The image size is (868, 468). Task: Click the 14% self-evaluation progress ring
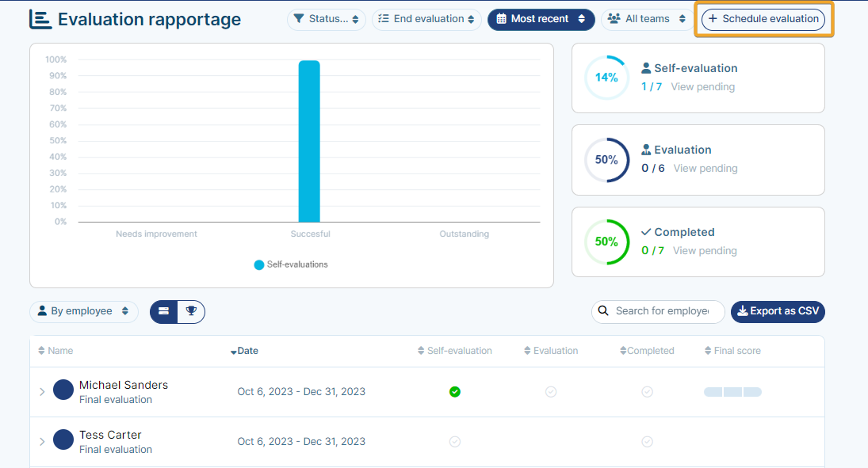(606, 78)
